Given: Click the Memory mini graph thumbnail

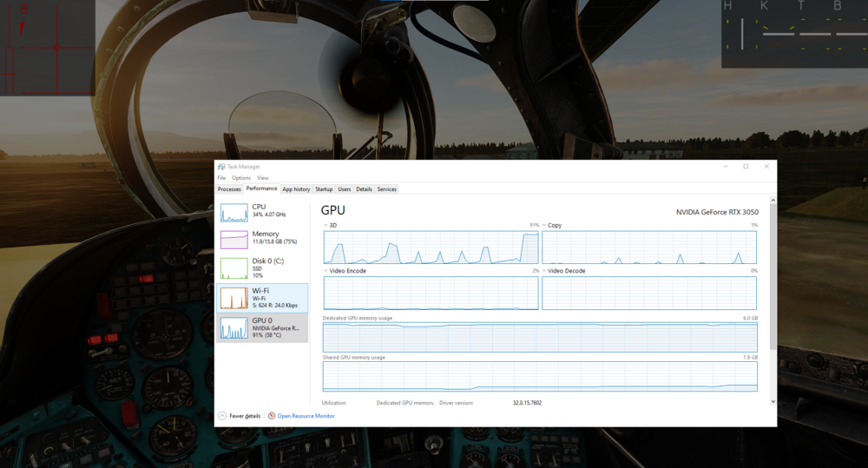Looking at the screenshot, I should pyautogui.click(x=234, y=240).
